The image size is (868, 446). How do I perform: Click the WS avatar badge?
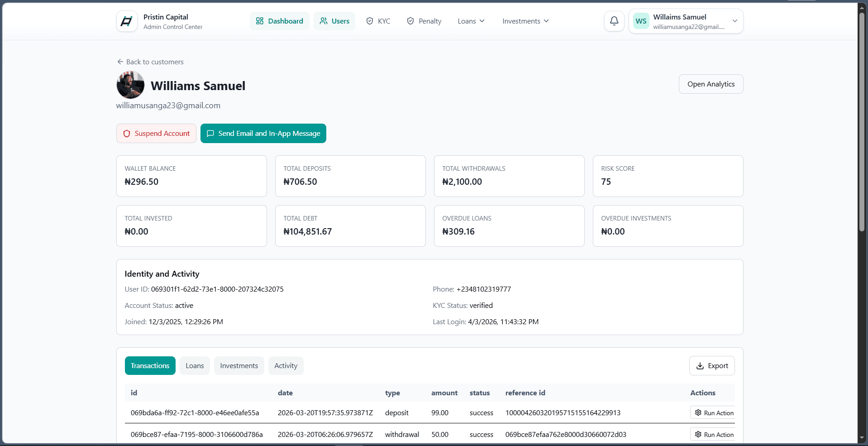(x=641, y=21)
